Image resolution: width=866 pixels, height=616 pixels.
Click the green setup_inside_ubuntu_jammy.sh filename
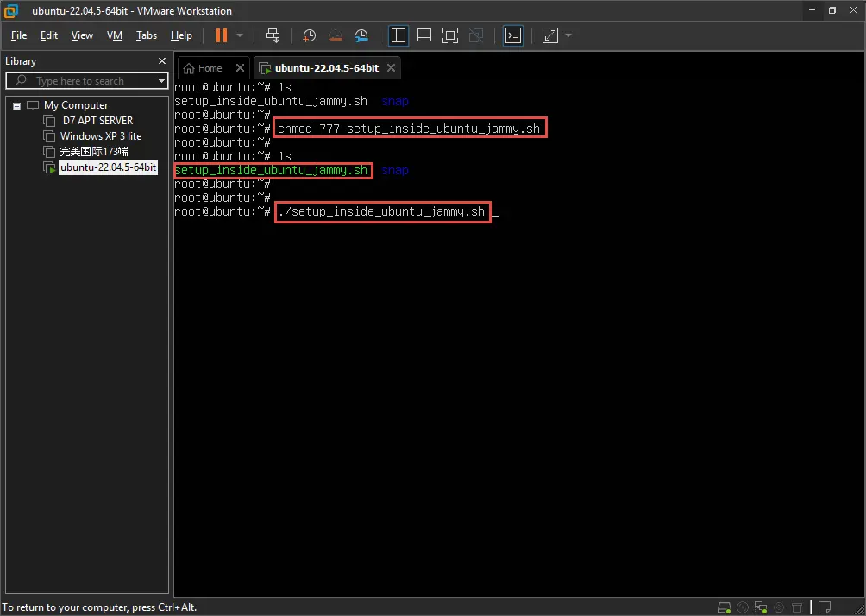click(271, 170)
